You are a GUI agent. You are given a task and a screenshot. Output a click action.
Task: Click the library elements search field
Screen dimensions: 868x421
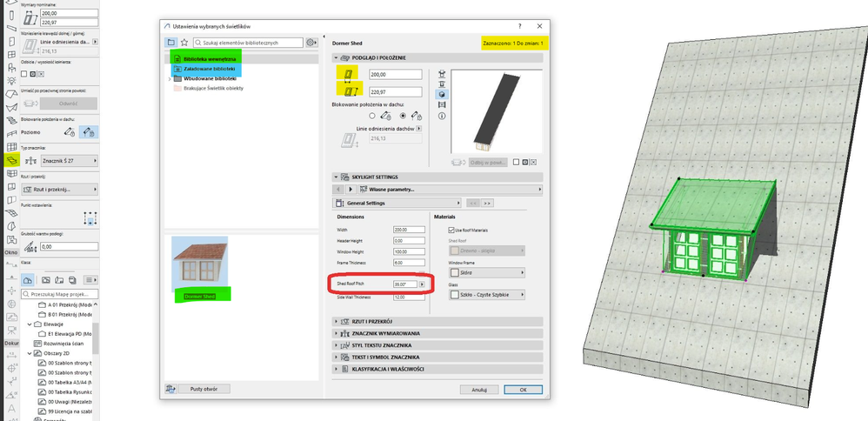tap(249, 43)
